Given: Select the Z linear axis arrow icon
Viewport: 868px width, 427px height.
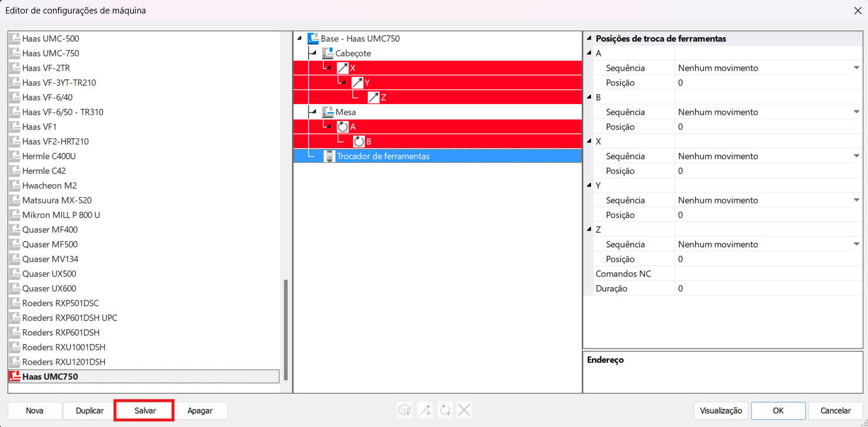Looking at the screenshot, I should (x=374, y=97).
